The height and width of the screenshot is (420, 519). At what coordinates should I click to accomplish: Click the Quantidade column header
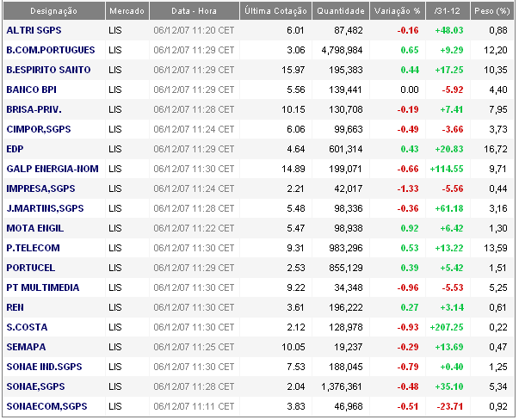coord(341,11)
